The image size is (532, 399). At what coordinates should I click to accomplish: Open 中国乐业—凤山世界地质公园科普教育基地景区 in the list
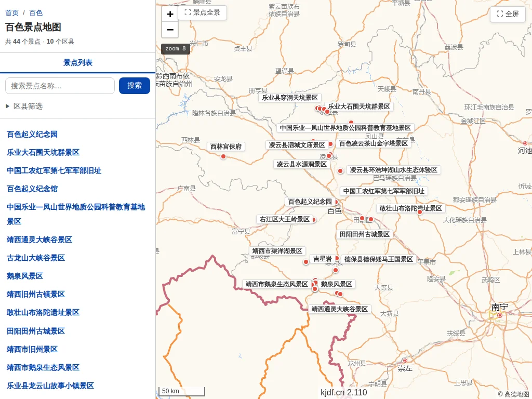coord(76,214)
